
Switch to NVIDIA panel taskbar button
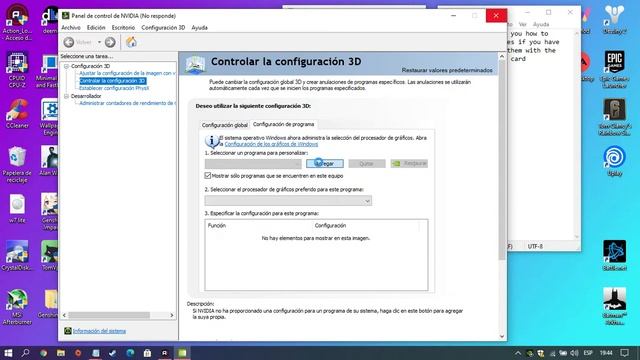point(182,353)
